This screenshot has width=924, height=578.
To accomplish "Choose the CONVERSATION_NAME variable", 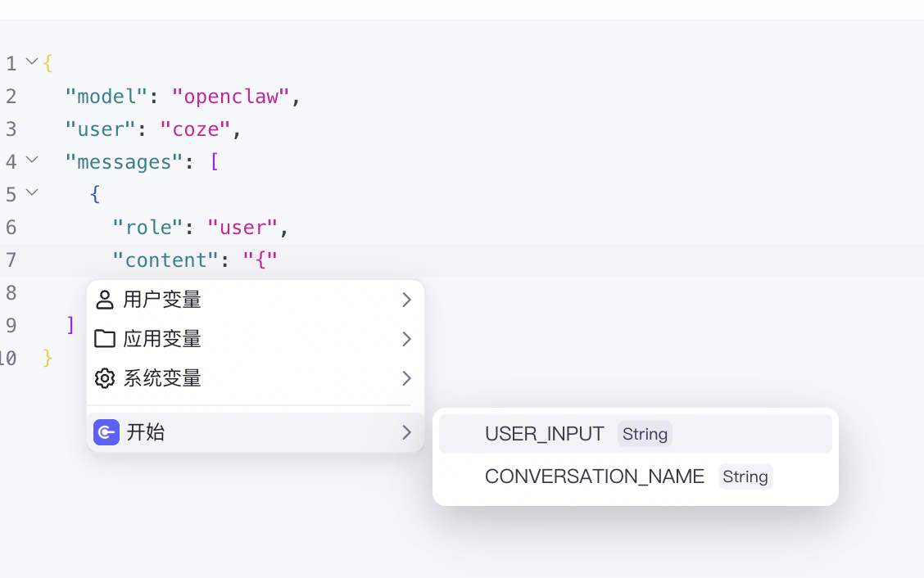I will (594, 476).
